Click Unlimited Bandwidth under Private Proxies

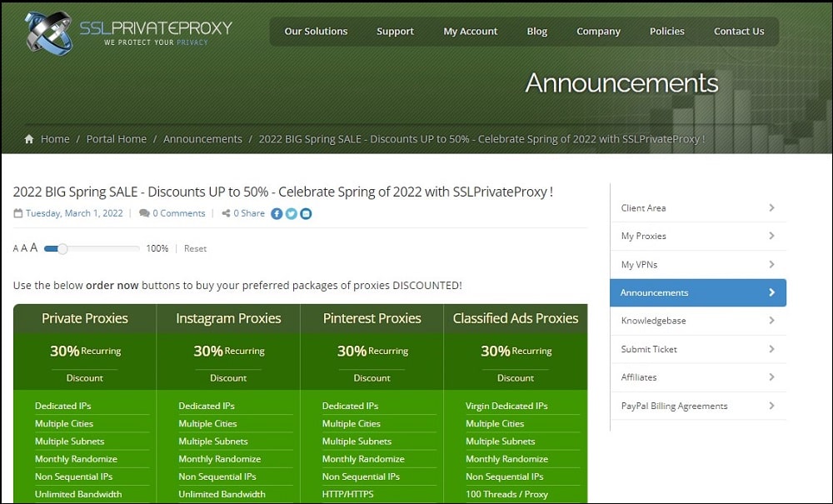78,494
